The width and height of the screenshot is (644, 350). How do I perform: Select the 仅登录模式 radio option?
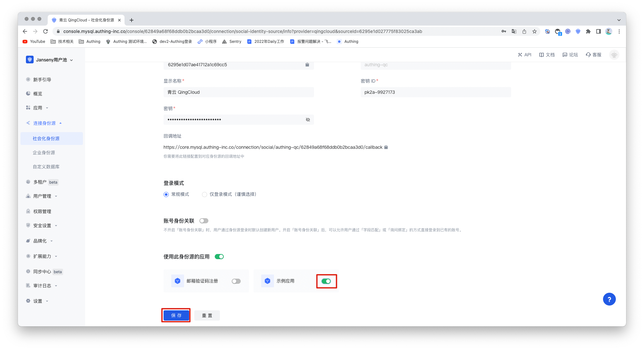[x=205, y=195]
